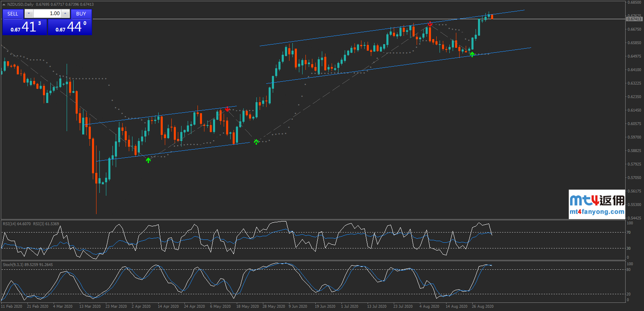This screenshot has height=311, width=644.
Task: Click the SELL button
Action: click(13, 13)
